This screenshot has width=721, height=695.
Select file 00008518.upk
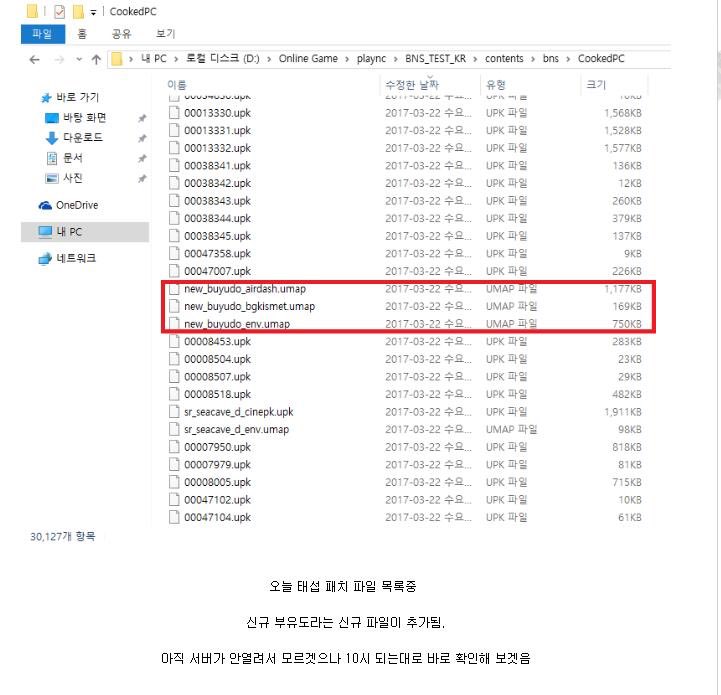217,394
